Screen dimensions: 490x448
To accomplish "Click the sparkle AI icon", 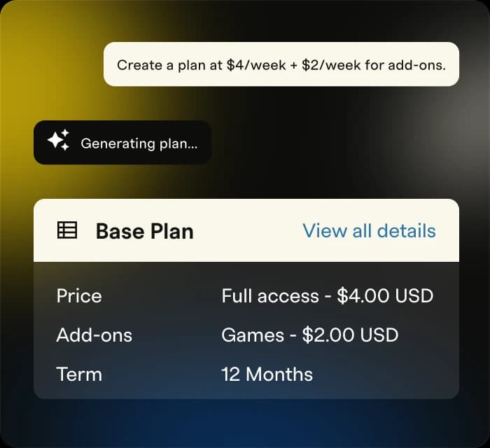I will (x=58, y=141).
